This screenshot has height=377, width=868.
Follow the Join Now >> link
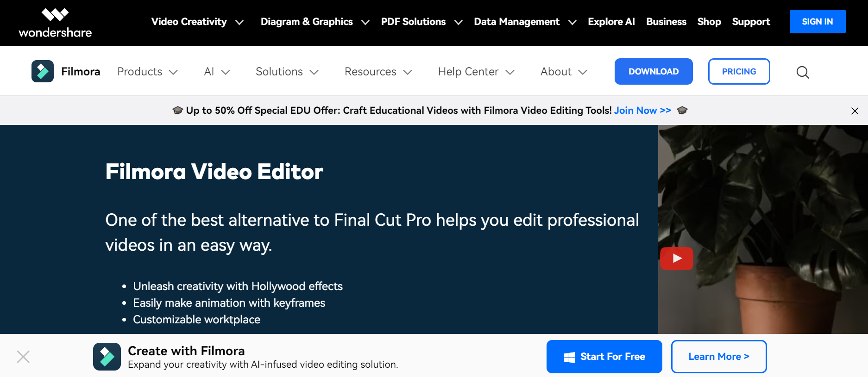click(x=642, y=111)
